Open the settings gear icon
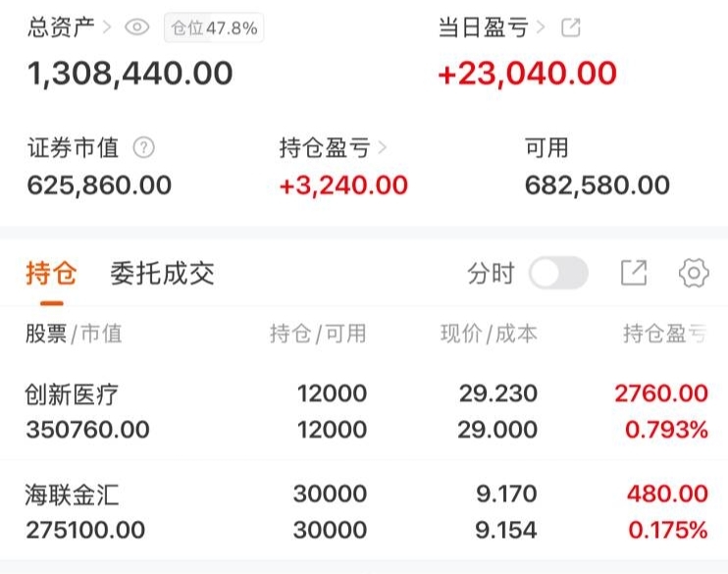This screenshot has height=574, width=728. (x=694, y=273)
